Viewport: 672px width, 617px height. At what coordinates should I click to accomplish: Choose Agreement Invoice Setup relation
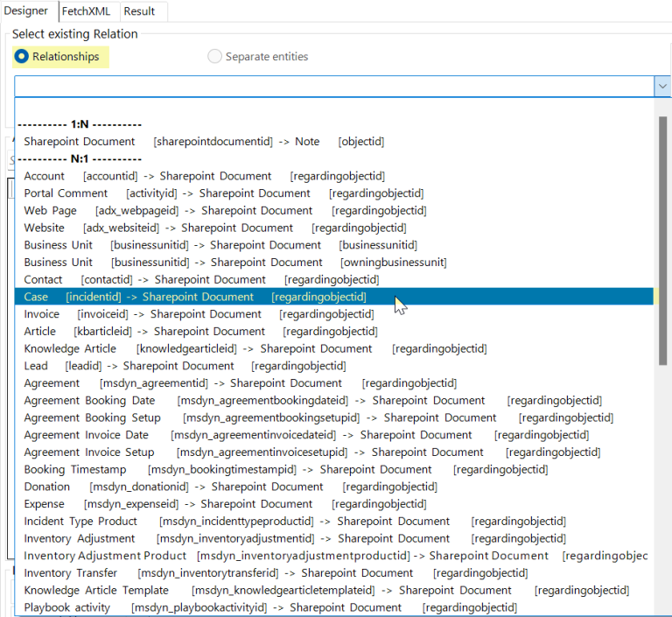point(334,452)
